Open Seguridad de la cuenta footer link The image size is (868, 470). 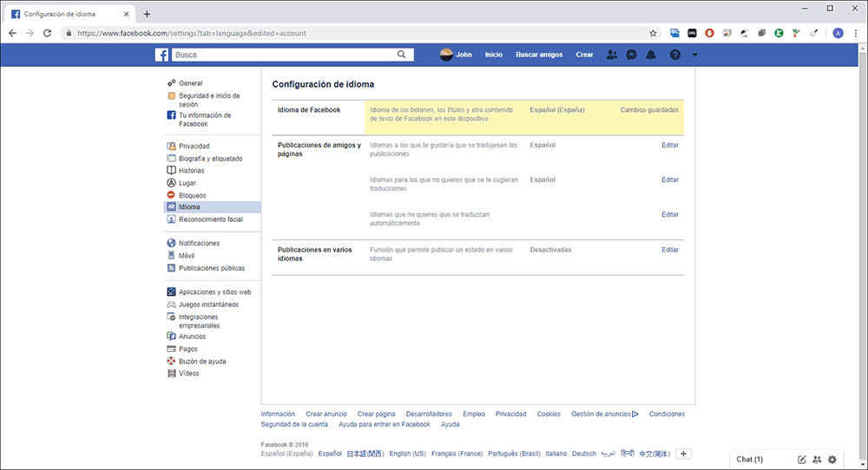pos(294,424)
